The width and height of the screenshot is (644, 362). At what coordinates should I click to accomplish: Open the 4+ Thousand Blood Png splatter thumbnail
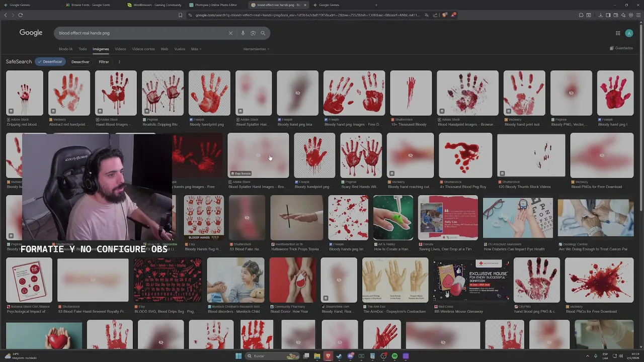465,155
